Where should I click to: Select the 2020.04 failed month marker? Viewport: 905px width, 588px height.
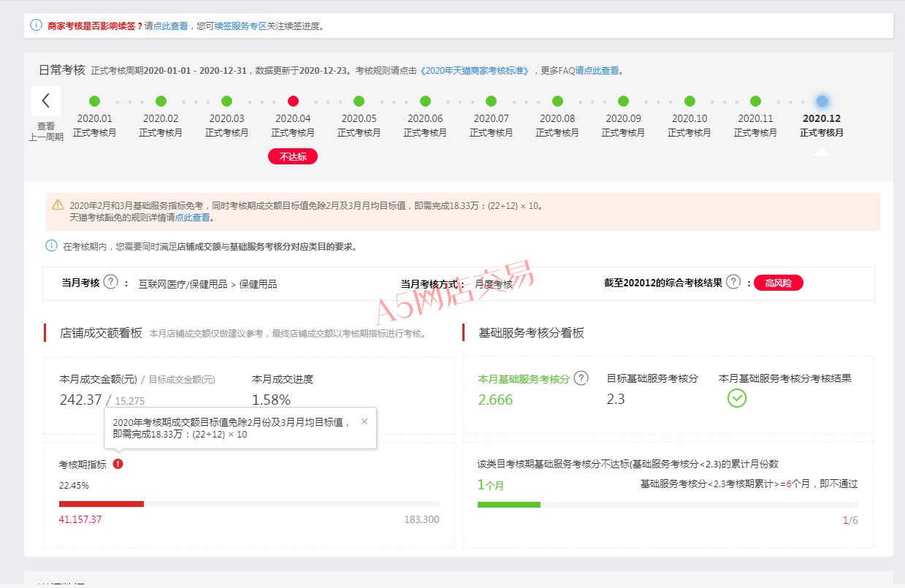[x=293, y=102]
